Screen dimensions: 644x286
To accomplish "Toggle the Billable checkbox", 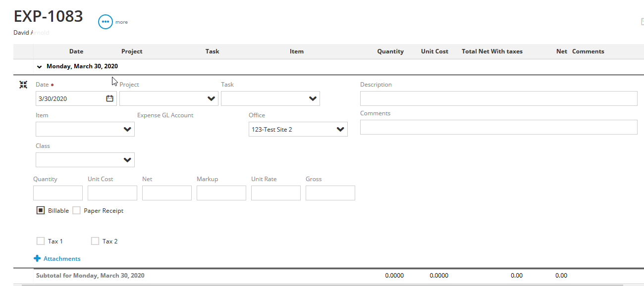I will tap(41, 210).
